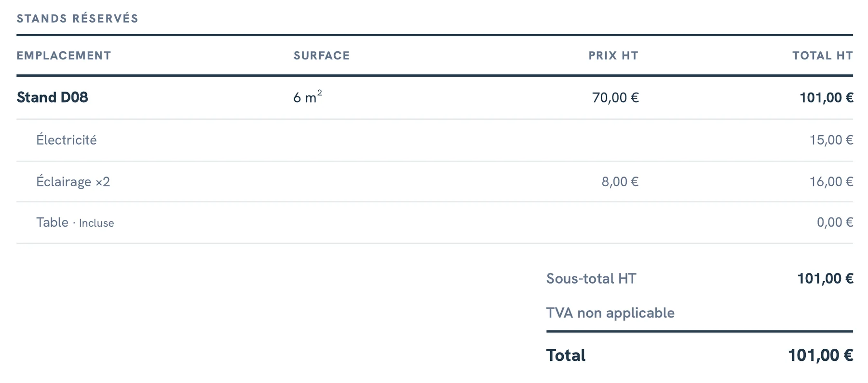Click the SURFACE column header
This screenshot has height=383, width=868.
tap(322, 55)
